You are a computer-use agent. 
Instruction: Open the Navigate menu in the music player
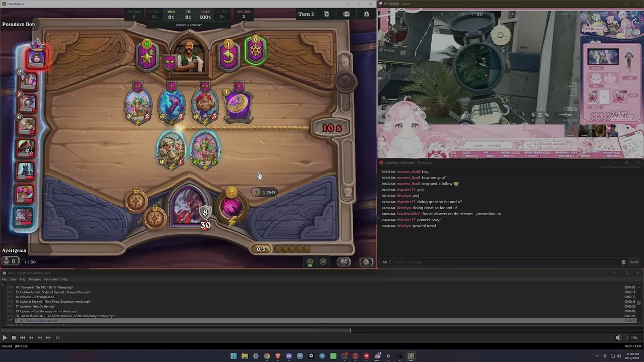(35, 280)
